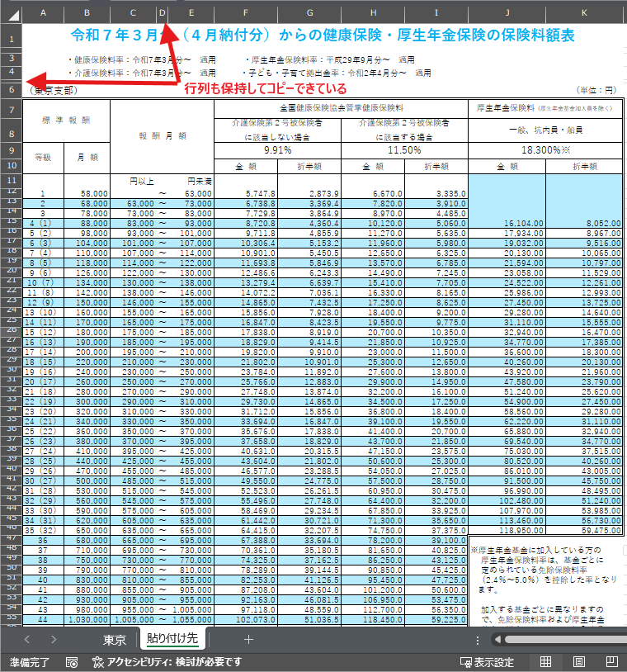Select column H header
The height and width of the screenshot is (672, 627).
point(373,13)
